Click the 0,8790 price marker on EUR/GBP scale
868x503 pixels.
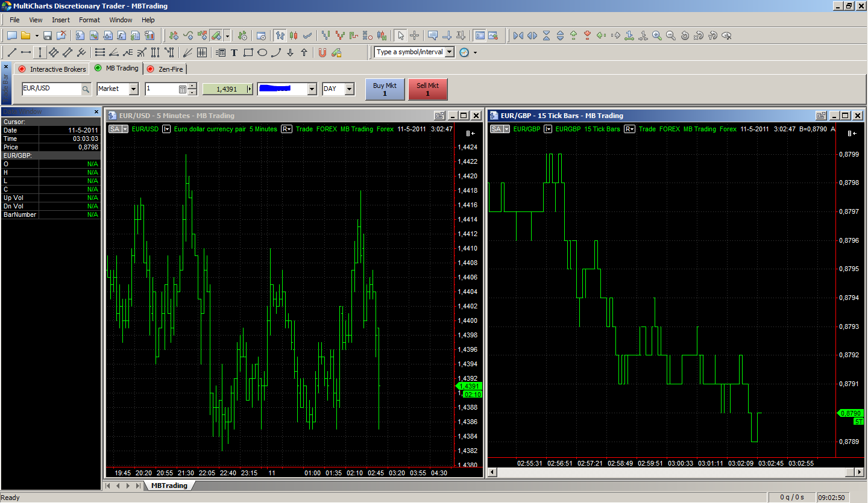[851, 413]
